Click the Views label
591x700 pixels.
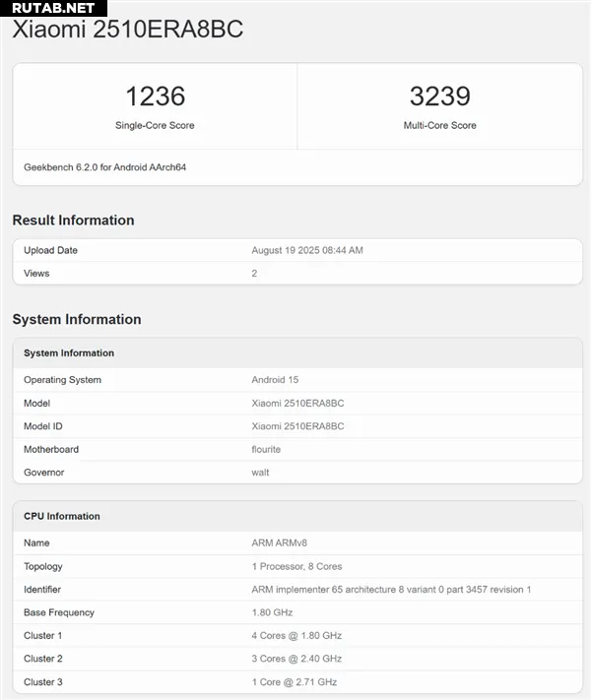pyautogui.click(x=36, y=274)
